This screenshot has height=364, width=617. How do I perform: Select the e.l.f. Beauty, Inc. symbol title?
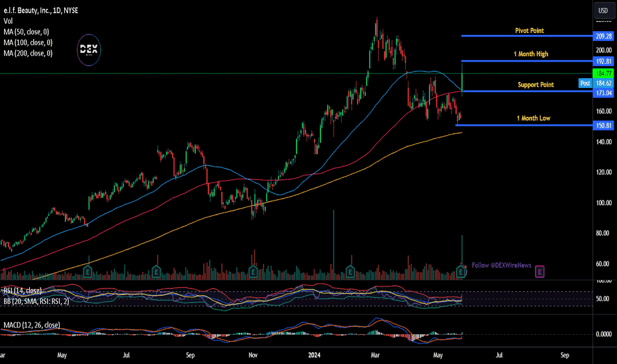tap(41, 11)
